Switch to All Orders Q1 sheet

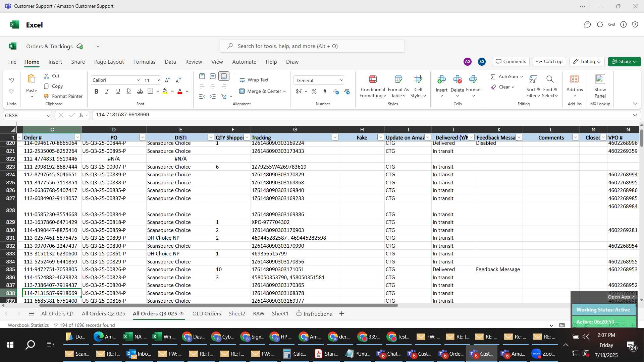[x=57, y=313]
